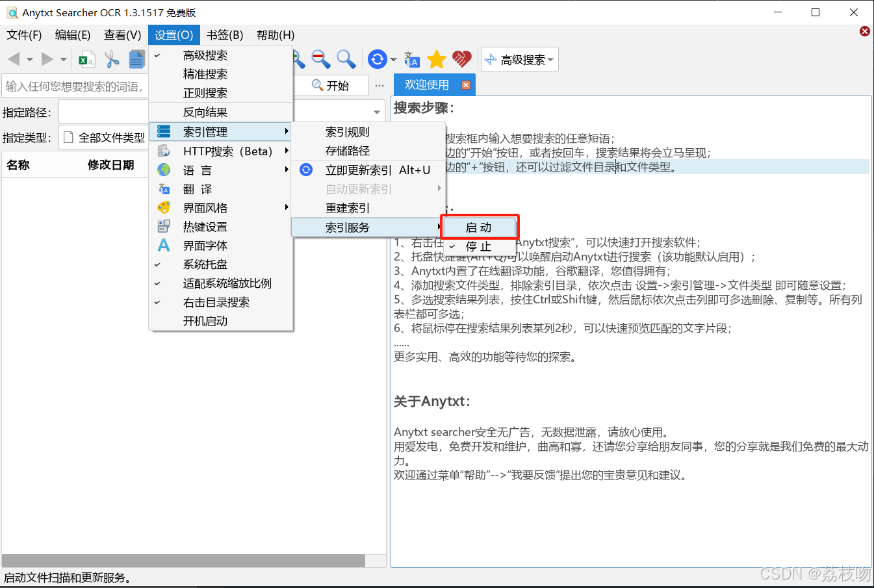Click the search keyword input field
The width and height of the screenshot is (874, 588).
click(75, 86)
